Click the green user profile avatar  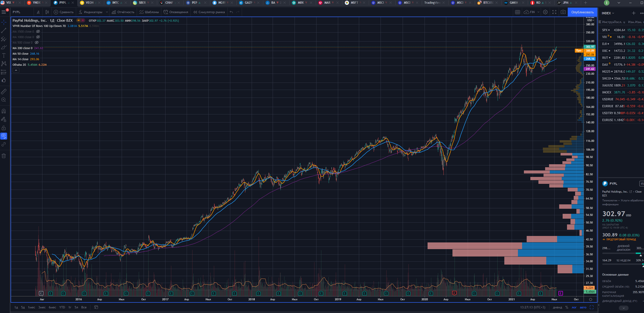point(606,3)
